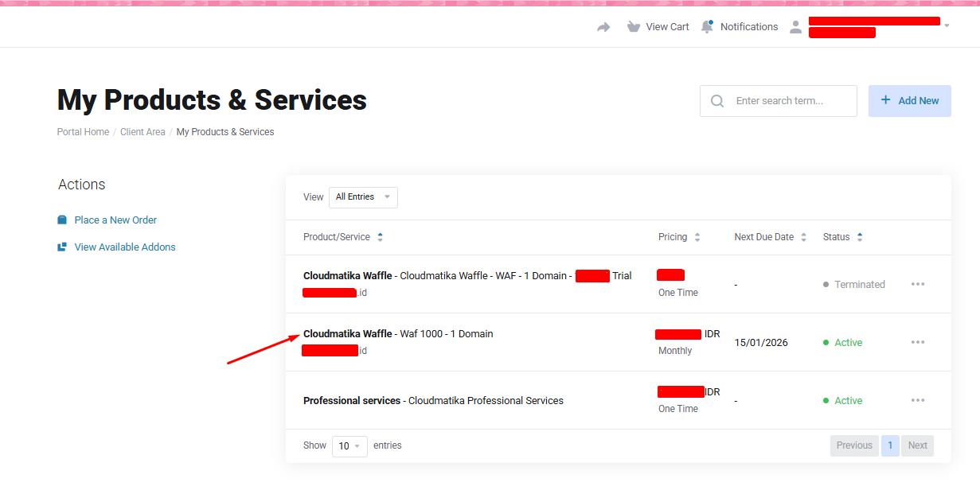Screen dimensions: 980x494
Task: Click the search magnifier icon
Action: coord(717,101)
